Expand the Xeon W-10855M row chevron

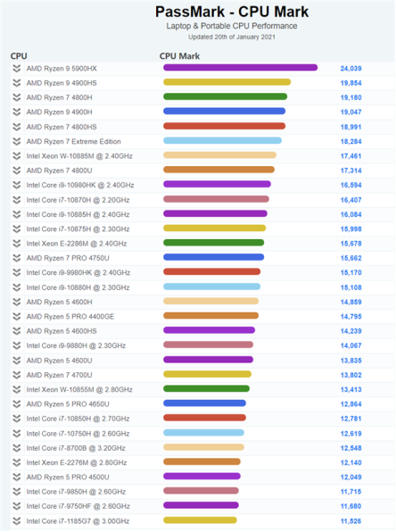(17, 390)
